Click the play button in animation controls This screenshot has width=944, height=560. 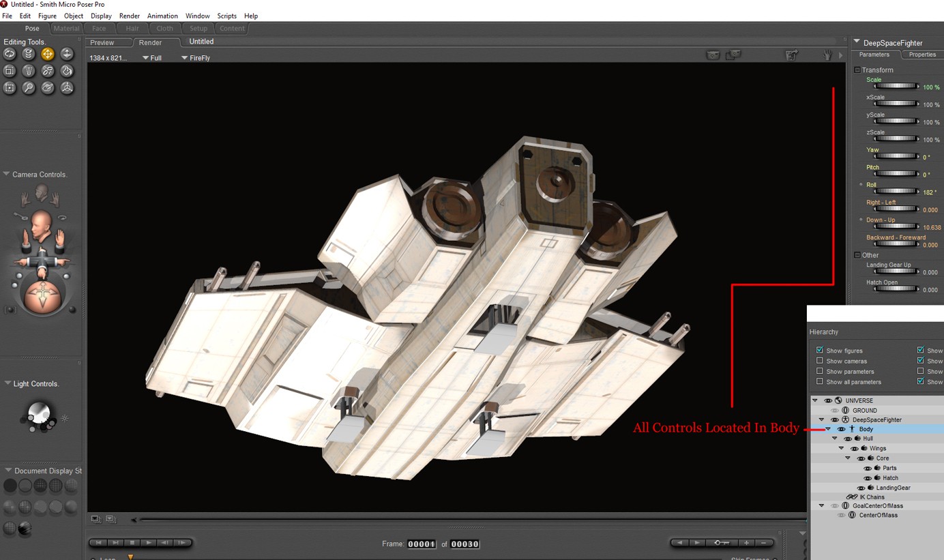(148, 543)
